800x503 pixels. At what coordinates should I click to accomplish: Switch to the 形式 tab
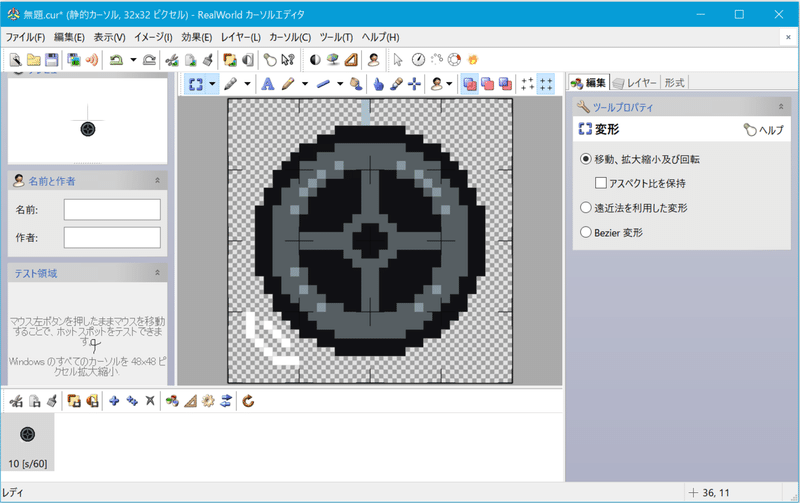coord(674,83)
